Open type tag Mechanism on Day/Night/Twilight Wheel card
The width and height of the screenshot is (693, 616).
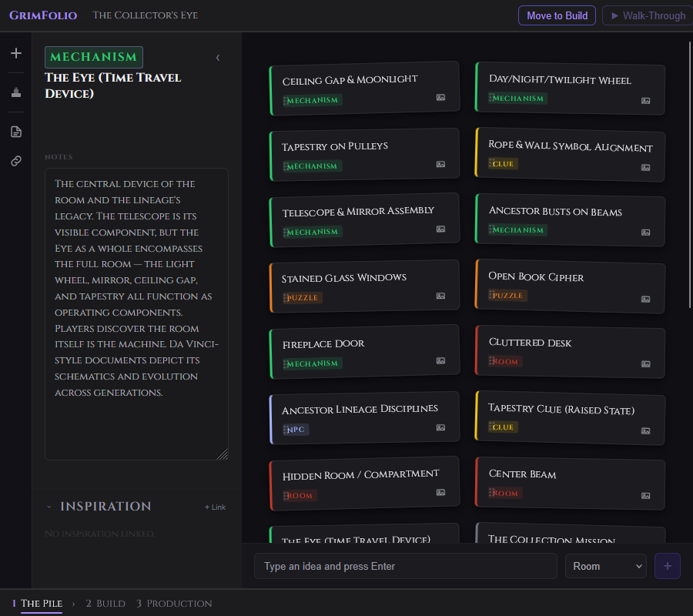pyautogui.click(x=517, y=98)
